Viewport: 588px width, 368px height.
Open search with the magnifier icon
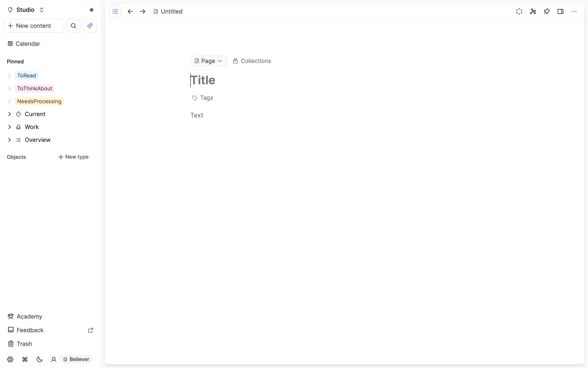point(73,26)
